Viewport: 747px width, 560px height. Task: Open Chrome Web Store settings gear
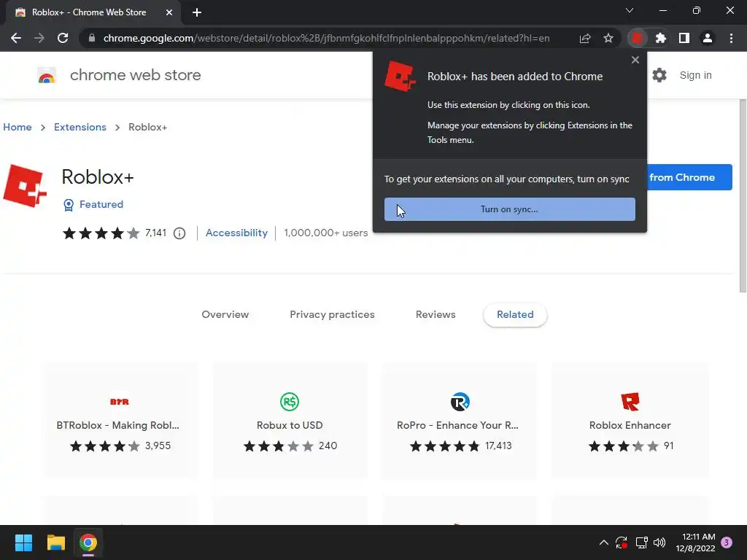pos(659,75)
